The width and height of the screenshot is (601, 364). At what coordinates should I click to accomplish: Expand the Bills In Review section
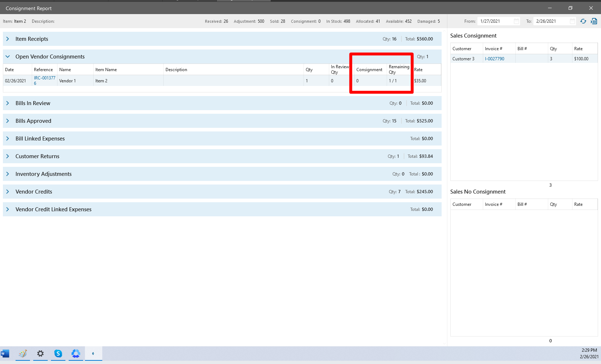click(x=8, y=103)
